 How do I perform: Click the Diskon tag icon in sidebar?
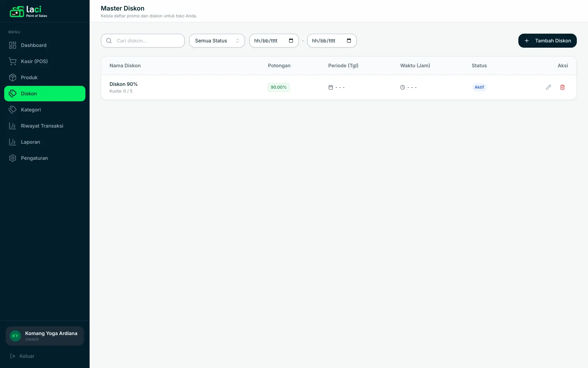click(13, 94)
